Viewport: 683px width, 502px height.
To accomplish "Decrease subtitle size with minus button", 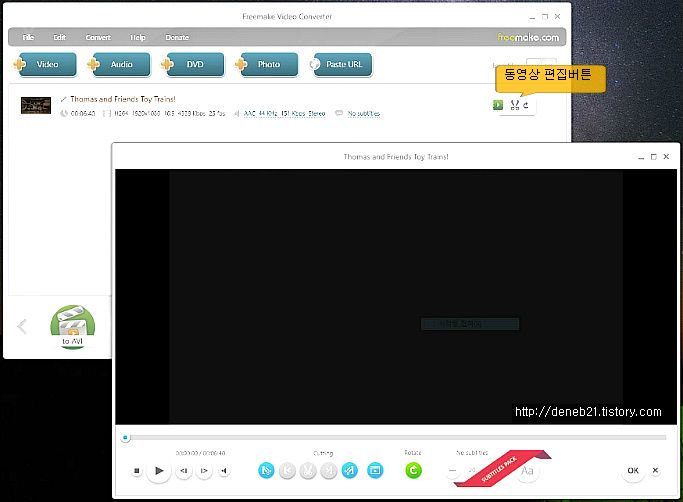I will click(x=453, y=471).
